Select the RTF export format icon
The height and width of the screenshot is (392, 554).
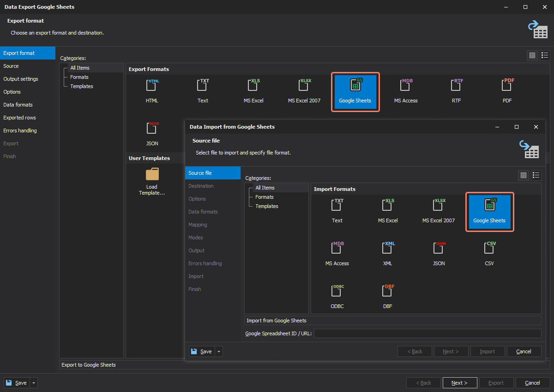[456, 90]
